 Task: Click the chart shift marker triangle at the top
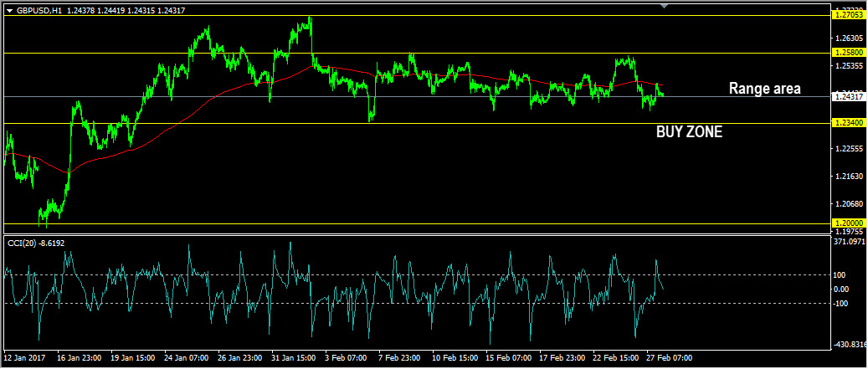coord(665,6)
